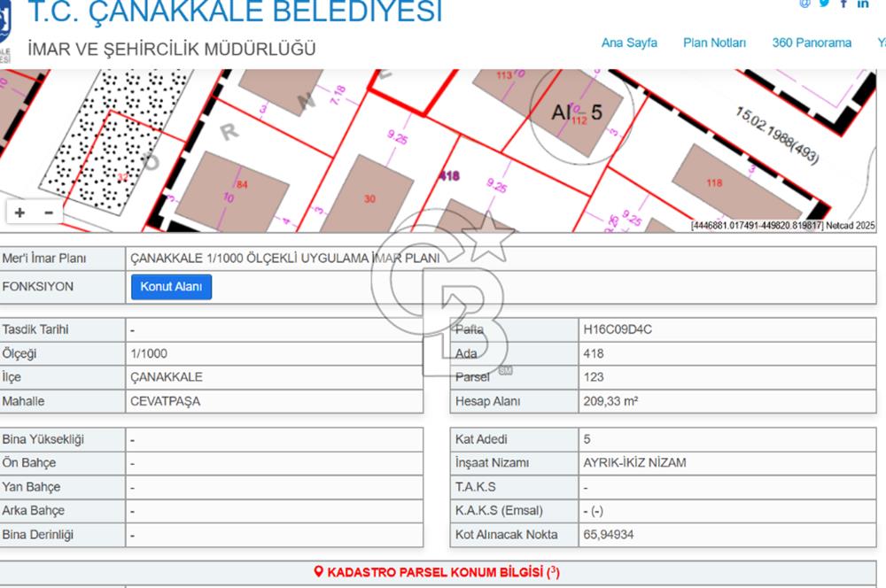Open the 360 Panorama menu item

click(x=811, y=43)
